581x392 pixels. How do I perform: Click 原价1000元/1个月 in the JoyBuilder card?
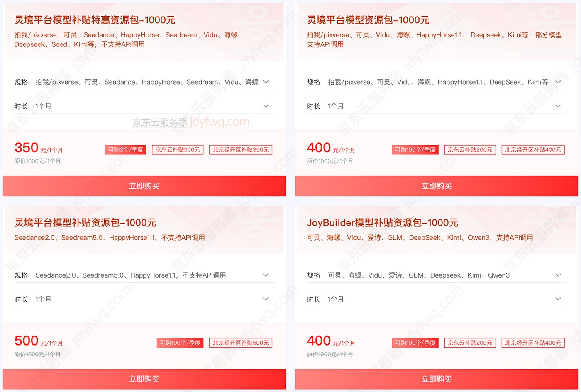pos(330,354)
